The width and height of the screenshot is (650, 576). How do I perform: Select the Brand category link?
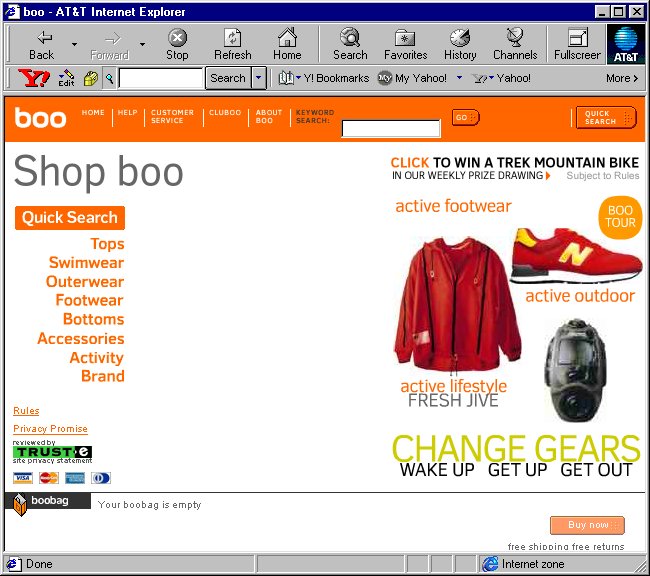[103, 376]
